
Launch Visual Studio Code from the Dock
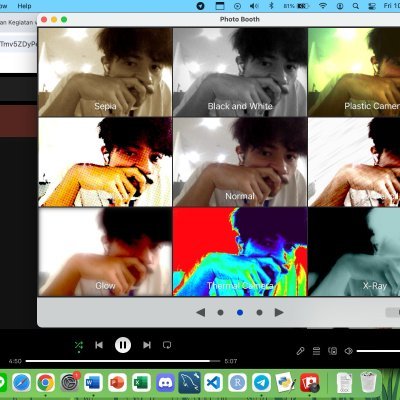[213, 382]
